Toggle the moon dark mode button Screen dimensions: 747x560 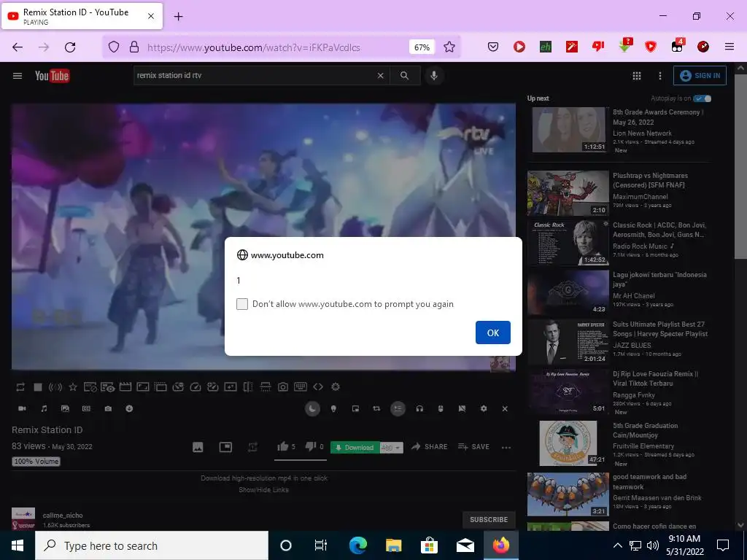(x=312, y=408)
